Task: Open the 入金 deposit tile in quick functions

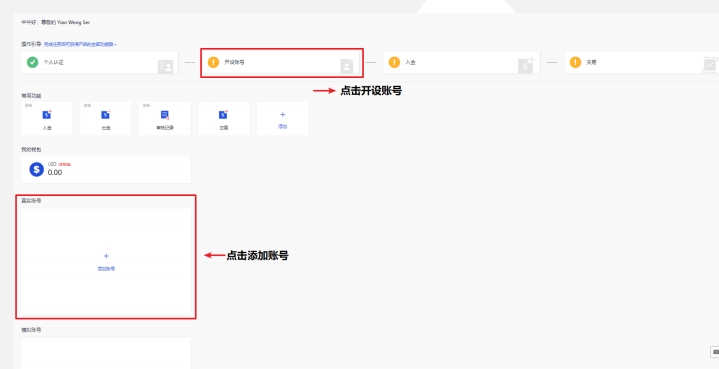Action: click(x=47, y=119)
